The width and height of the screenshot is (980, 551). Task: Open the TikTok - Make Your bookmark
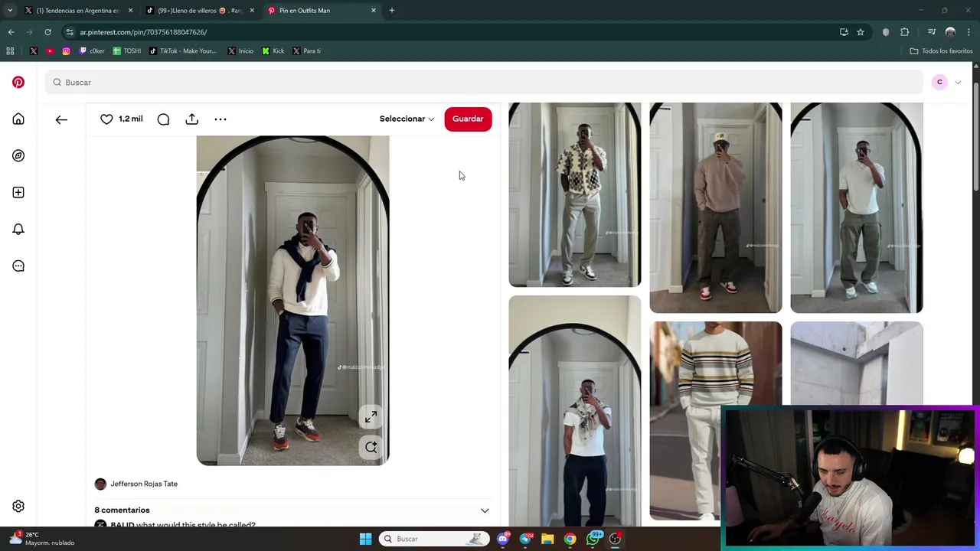pyautogui.click(x=183, y=51)
